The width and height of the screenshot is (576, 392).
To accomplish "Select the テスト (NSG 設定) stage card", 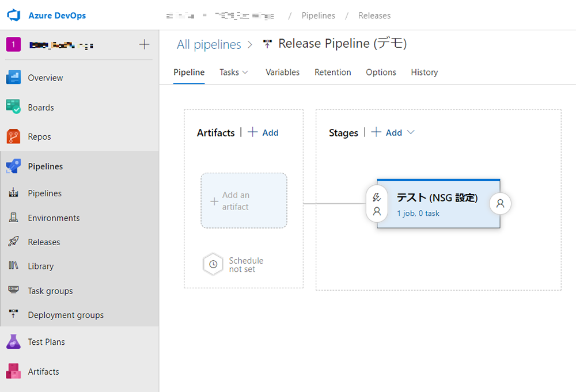I will (438, 204).
